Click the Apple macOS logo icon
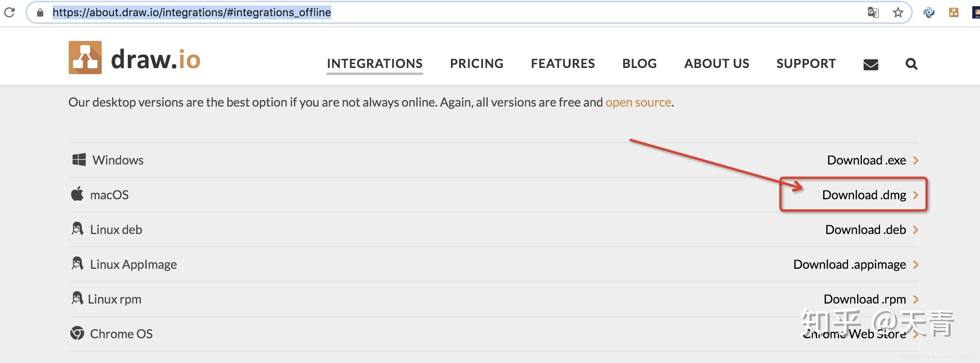This screenshot has width=980, height=363. (77, 194)
